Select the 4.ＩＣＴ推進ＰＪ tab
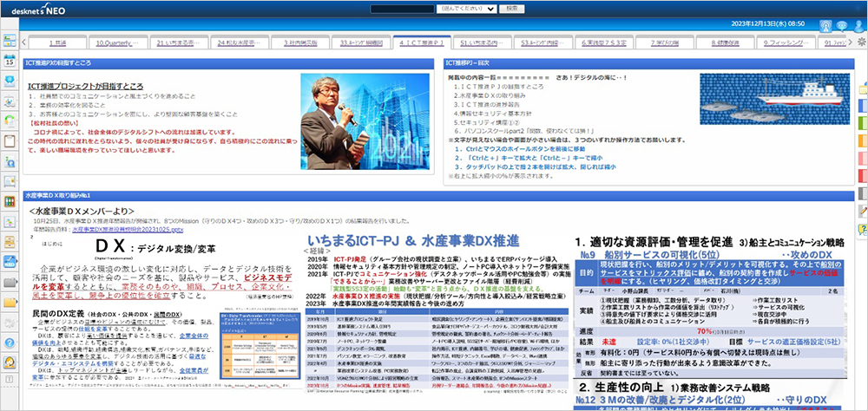 click(422, 42)
